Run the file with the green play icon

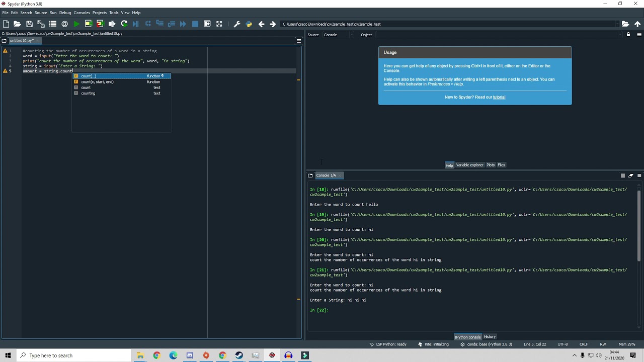76,24
